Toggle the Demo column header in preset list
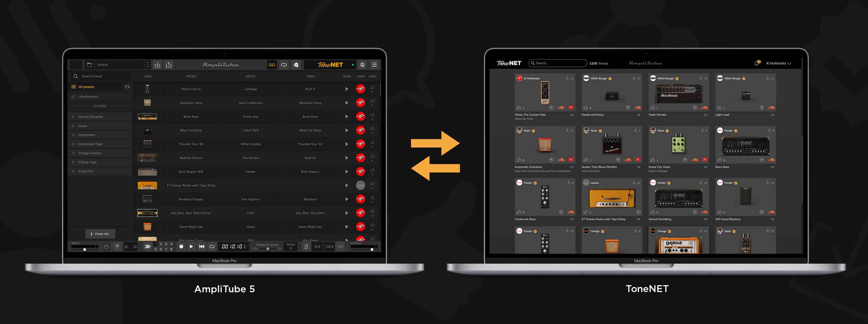The height and width of the screenshot is (324, 868). [347, 76]
